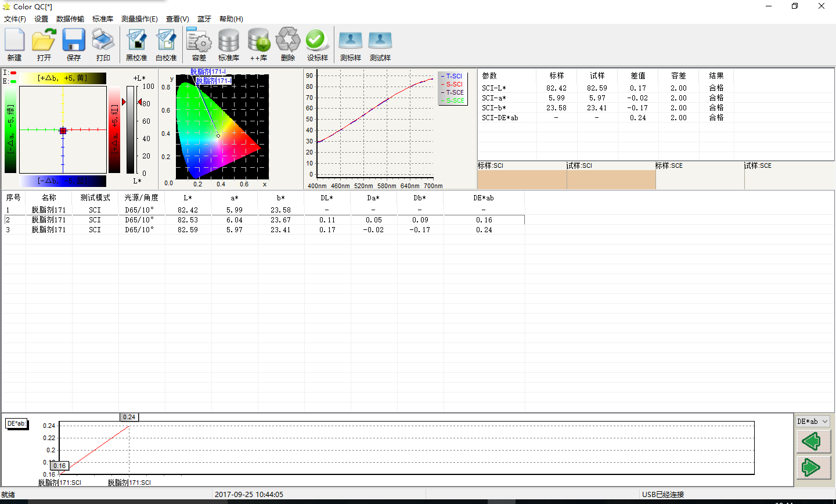Image resolution: width=836 pixels, height=504 pixels.
Task: Select table row 3 with DE*ab 0.24
Action: 264,230
